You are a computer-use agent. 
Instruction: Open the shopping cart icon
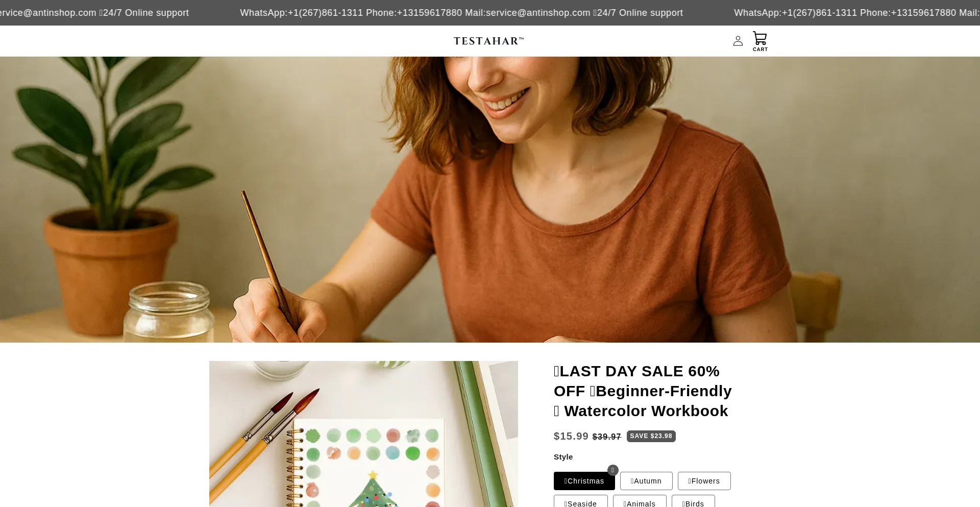760,41
